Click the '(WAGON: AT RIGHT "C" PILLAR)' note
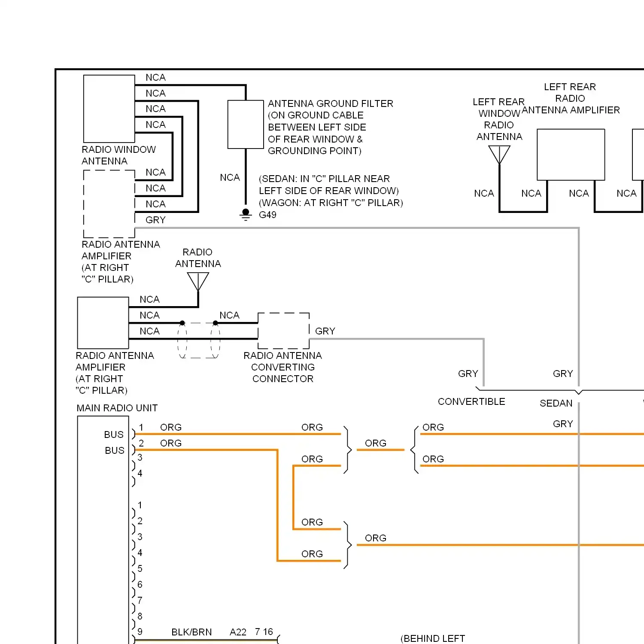The height and width of the screenshot is (644, 644). click(331, 203)
